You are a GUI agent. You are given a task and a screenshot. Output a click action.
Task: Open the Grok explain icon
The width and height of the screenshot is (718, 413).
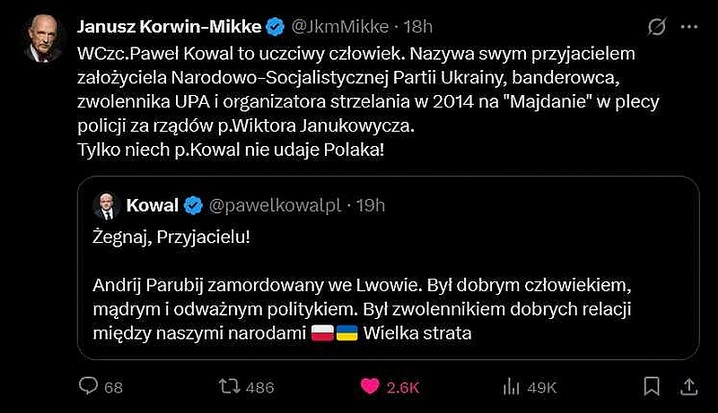click(x=657, y=26)
